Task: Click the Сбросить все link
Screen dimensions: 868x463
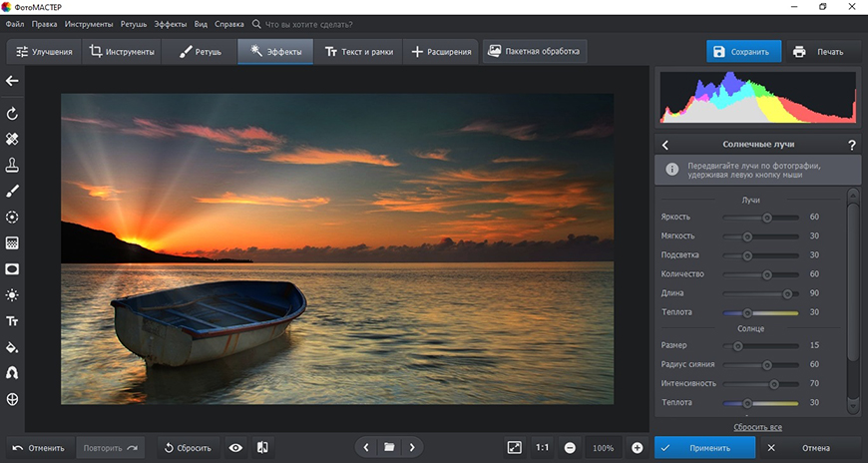Action: click(x=757, y=427)
